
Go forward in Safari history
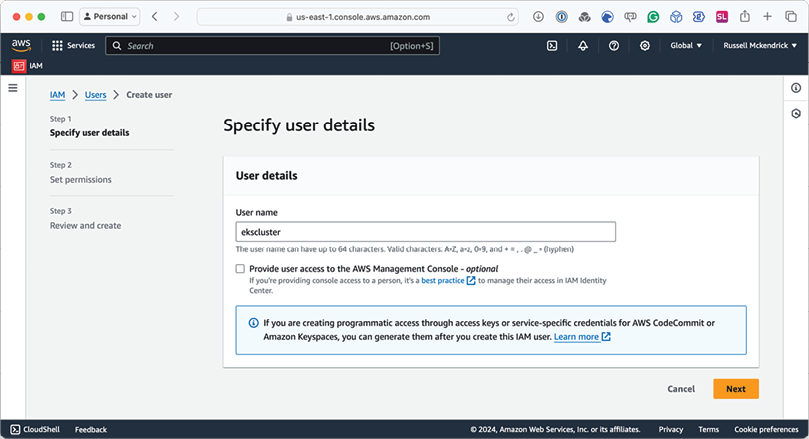[176, 17]
